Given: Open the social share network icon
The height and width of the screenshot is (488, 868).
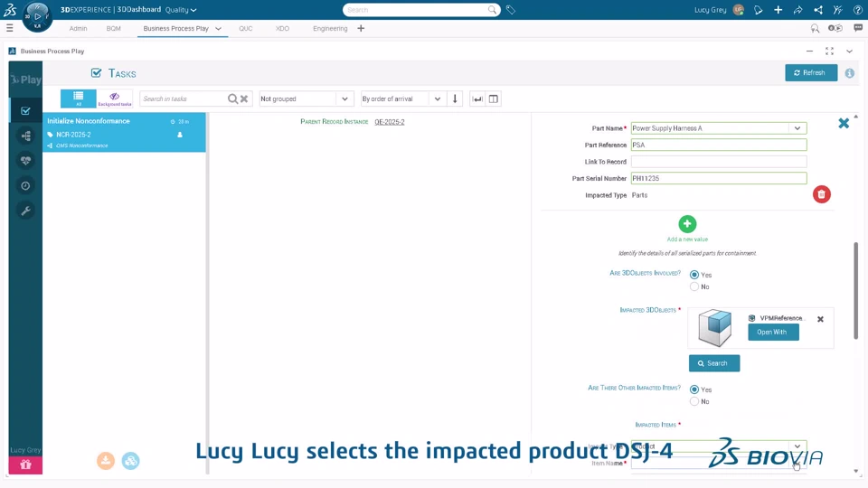Looking at the screenshot, I should tap(818, 10).
